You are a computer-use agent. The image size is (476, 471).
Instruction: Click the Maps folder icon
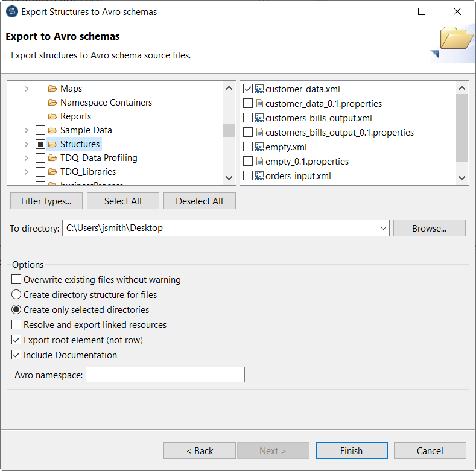tap(53, 89)
